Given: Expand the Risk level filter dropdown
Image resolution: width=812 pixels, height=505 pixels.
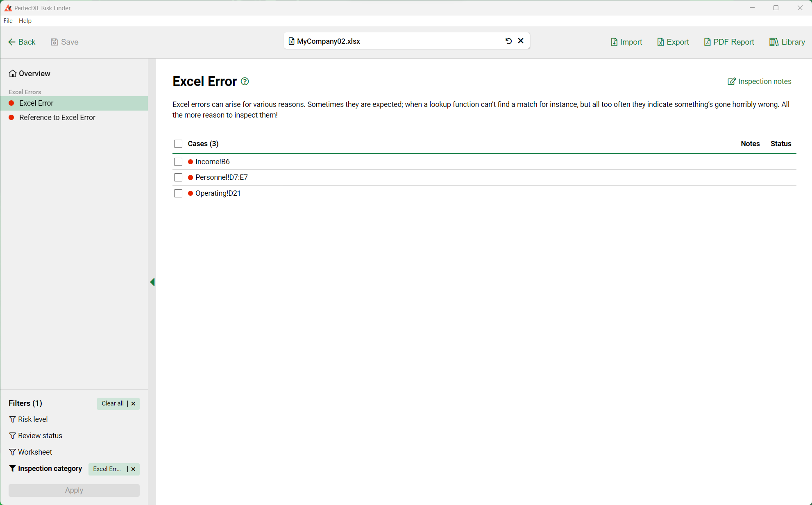Looking at the screenshot, I should (x=33, y=419).
